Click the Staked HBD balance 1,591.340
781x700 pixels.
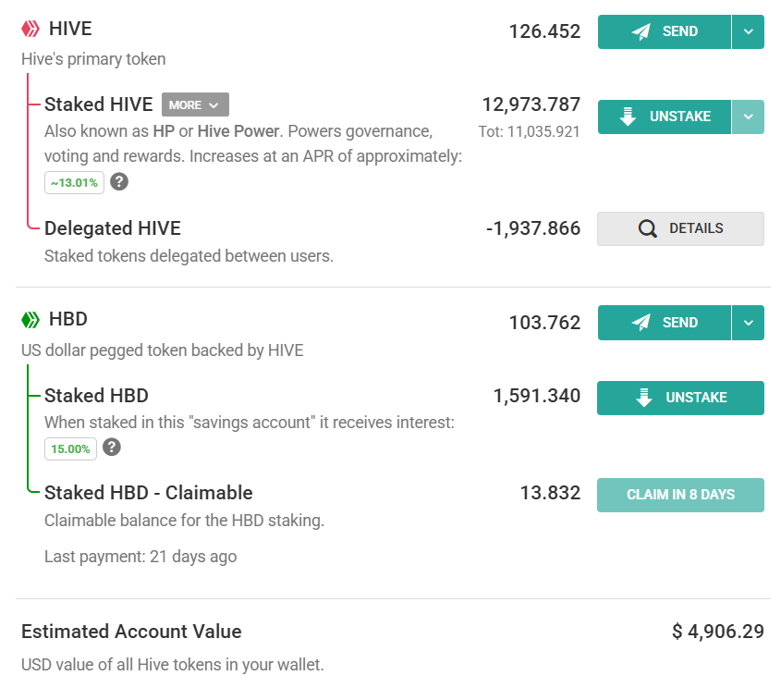click(x=536, y=397)
